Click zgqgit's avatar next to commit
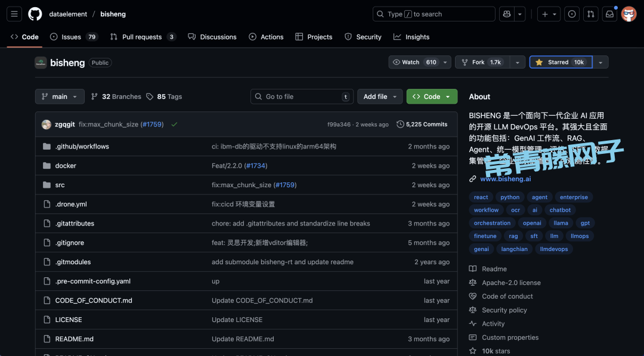This screenshot has height=356, width=644. (x=47, y=124)
